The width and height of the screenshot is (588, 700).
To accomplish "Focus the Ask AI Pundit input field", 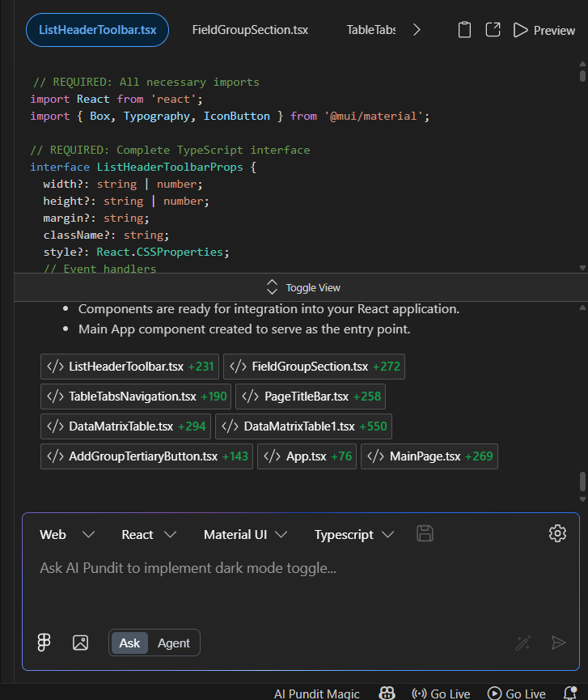I will [301, 585].
